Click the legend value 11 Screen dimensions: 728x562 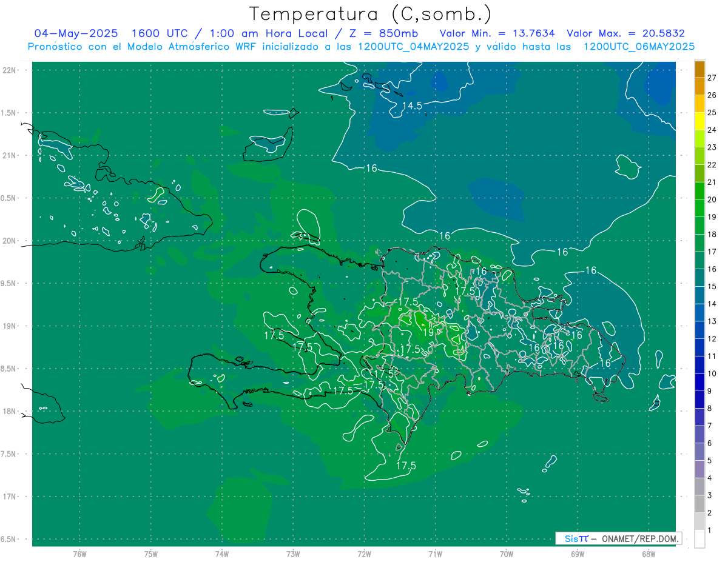(713, 356)
